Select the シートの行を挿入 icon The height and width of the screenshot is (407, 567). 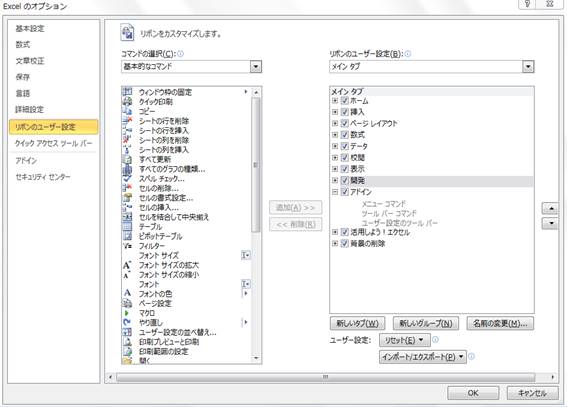click(x=127, y=130)
